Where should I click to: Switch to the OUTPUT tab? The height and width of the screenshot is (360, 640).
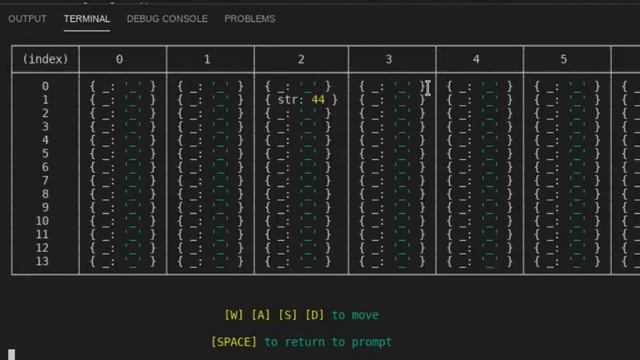(x=27, y=19)
